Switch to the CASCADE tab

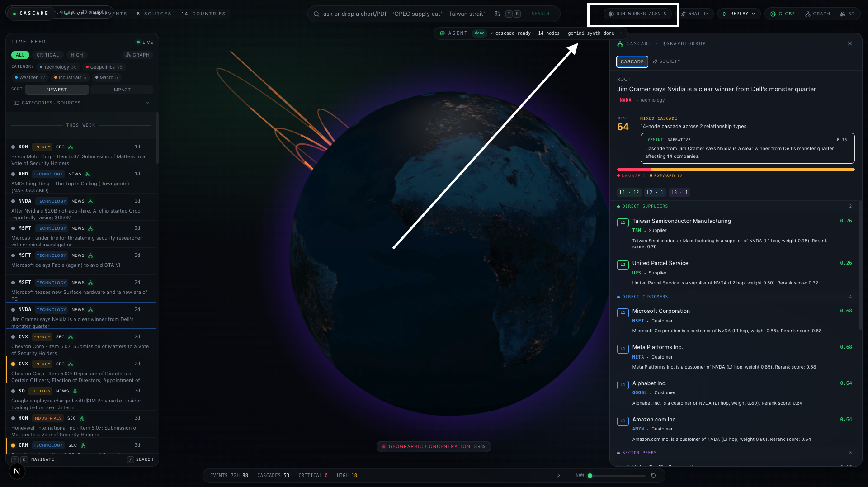pos(632,62)
